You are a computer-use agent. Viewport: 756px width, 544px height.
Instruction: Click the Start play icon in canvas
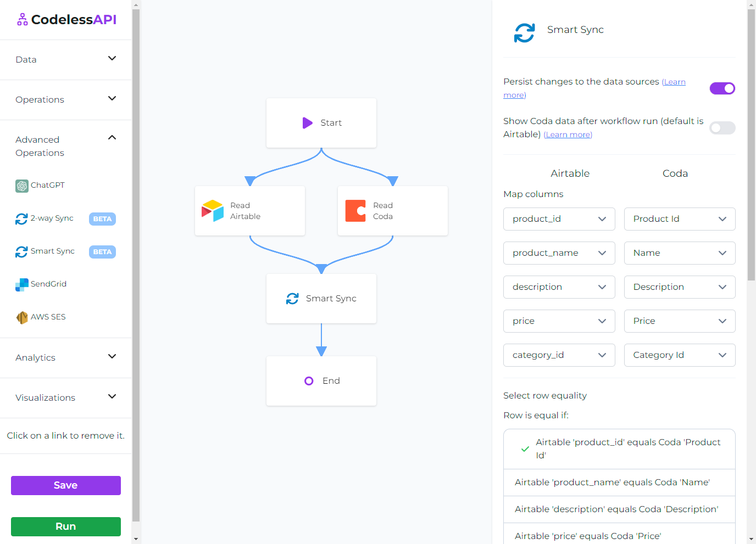(308, 123)
